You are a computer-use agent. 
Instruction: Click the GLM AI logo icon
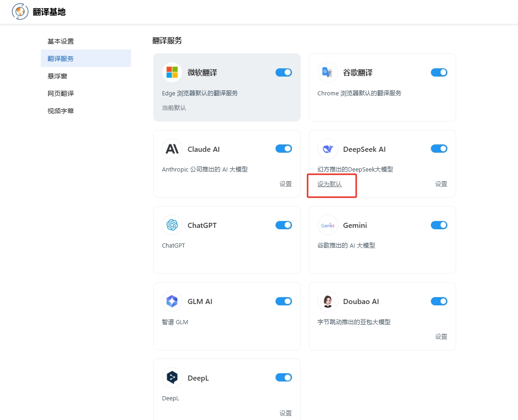172,301
